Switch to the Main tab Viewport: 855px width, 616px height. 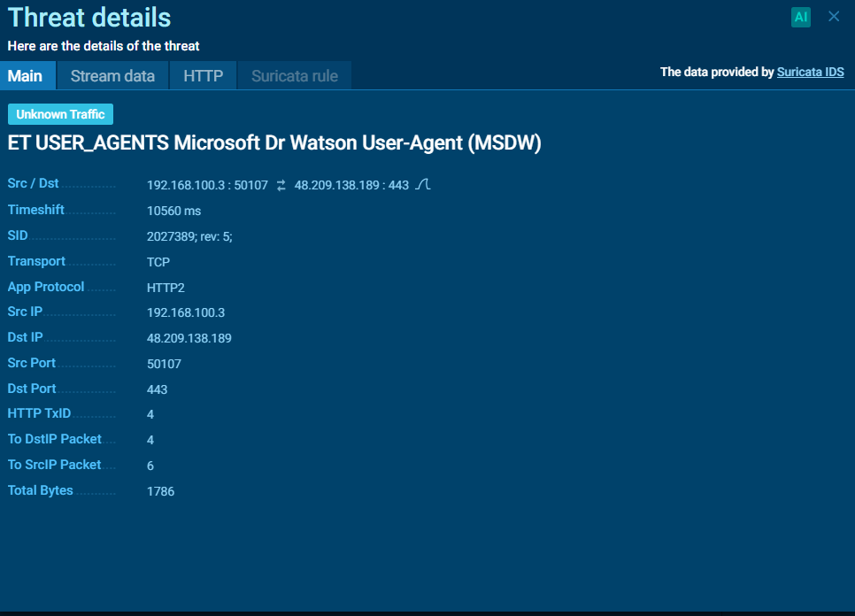coord(27,75)
